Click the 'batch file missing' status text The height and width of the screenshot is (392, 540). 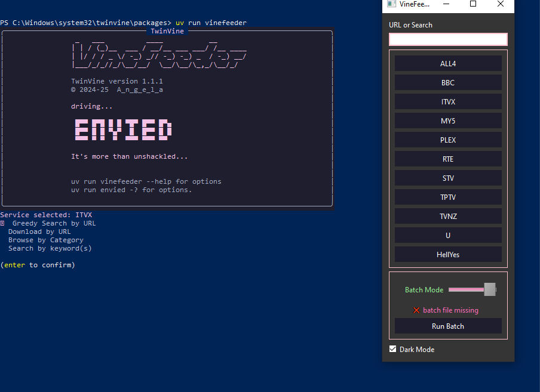(450, 310)
